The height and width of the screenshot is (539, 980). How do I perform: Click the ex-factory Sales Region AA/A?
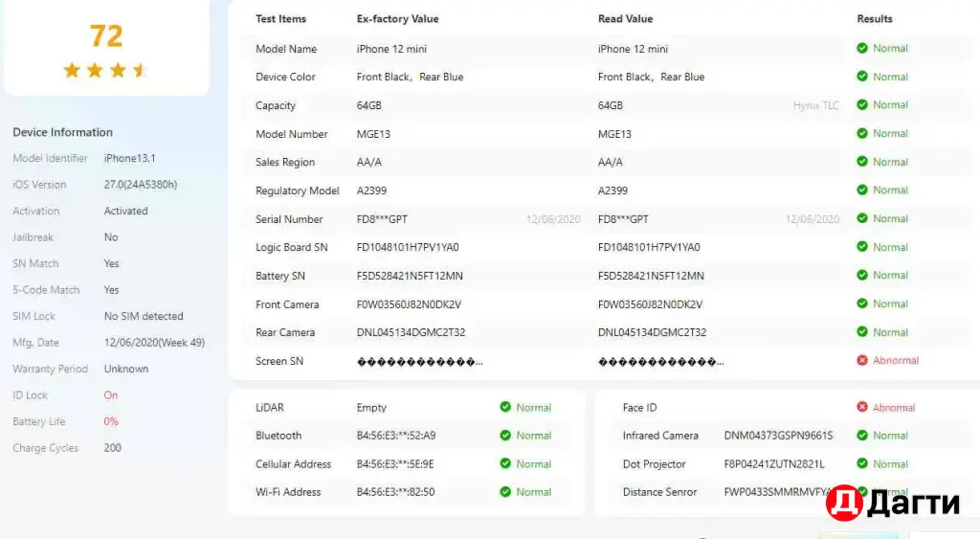[x=368, y=162]
